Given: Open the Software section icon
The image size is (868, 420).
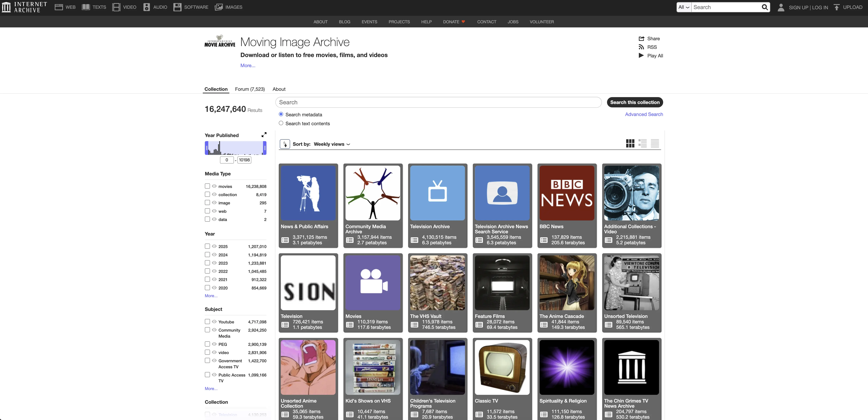Looking at the screenshot, I should tap(177, 7).
